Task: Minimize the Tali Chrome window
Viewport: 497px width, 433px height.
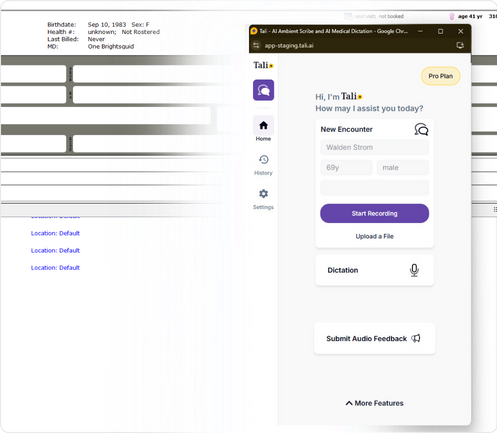Action: (420, 31)
